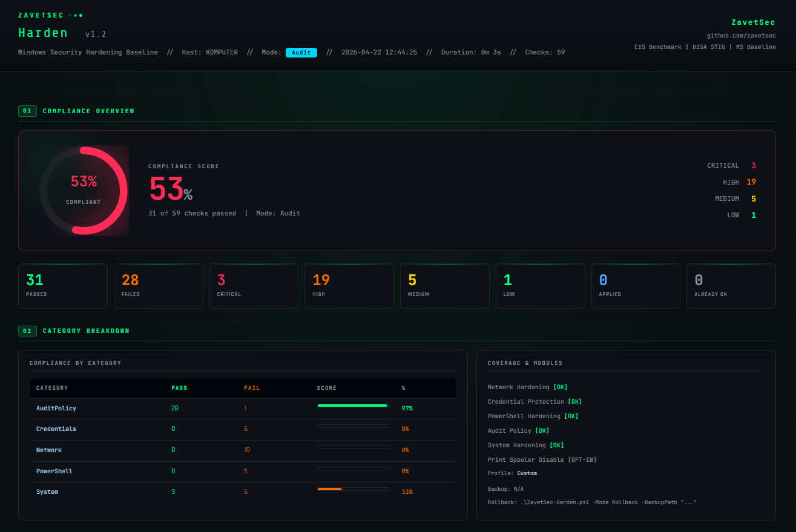The height and width of the screenshot is (532, 796).
Task: Select the Audit mode badge
Action: 301,53
